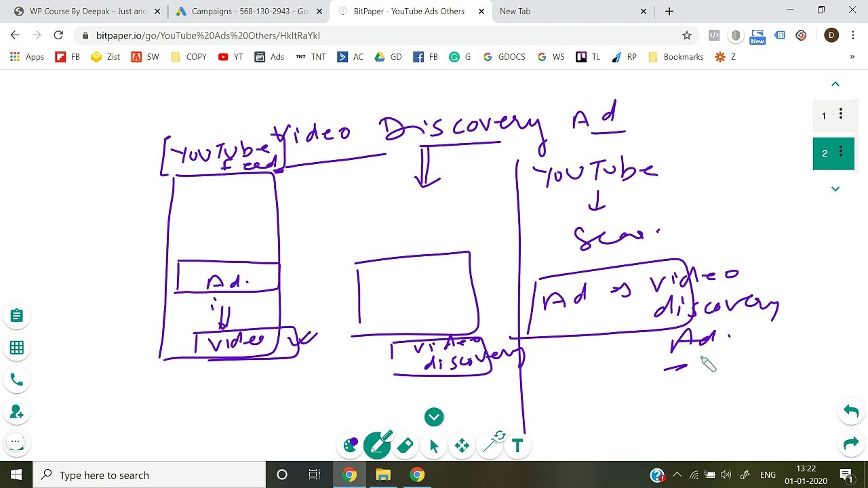868x488 pixels.
Task: Show hidden system tray icons
Action: coord(677,474)
